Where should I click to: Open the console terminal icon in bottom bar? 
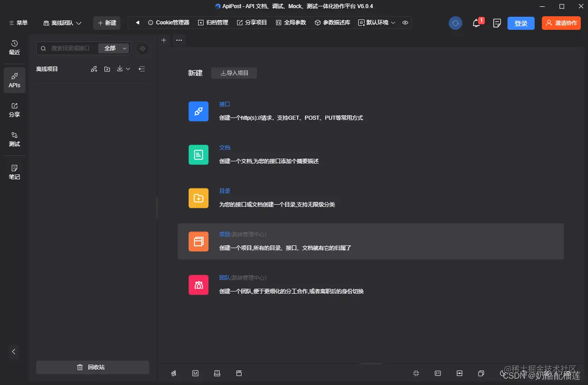coord(438,373)
